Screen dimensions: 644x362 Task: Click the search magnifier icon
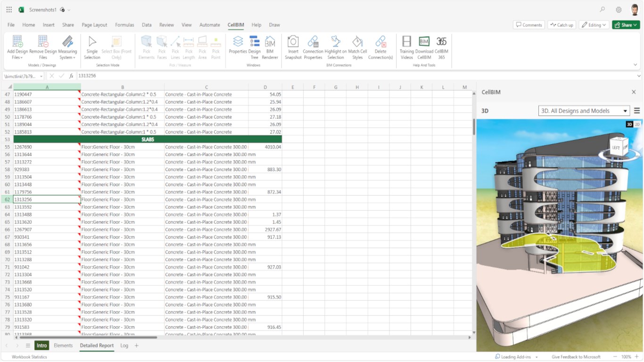(603, 9)
